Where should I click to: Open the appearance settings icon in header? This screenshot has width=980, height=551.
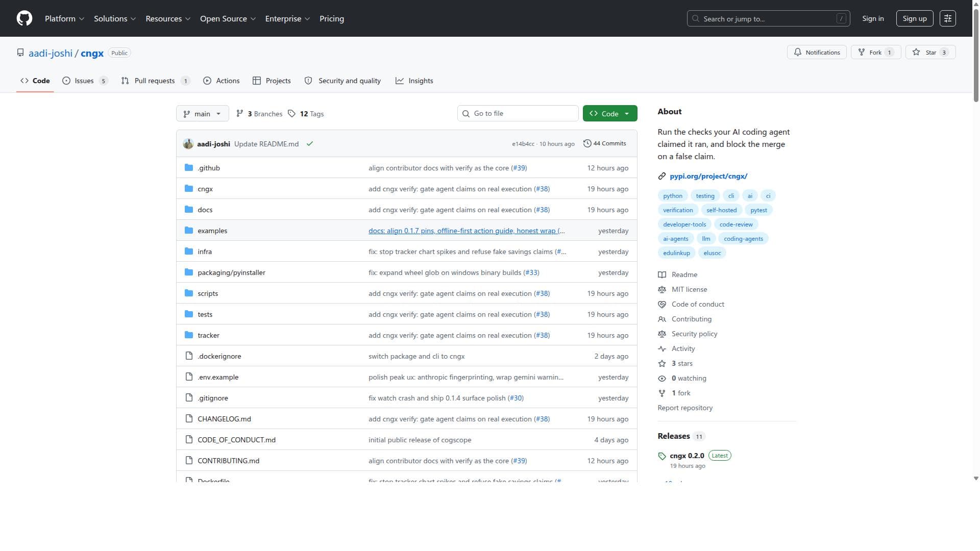tap(947, 18)
